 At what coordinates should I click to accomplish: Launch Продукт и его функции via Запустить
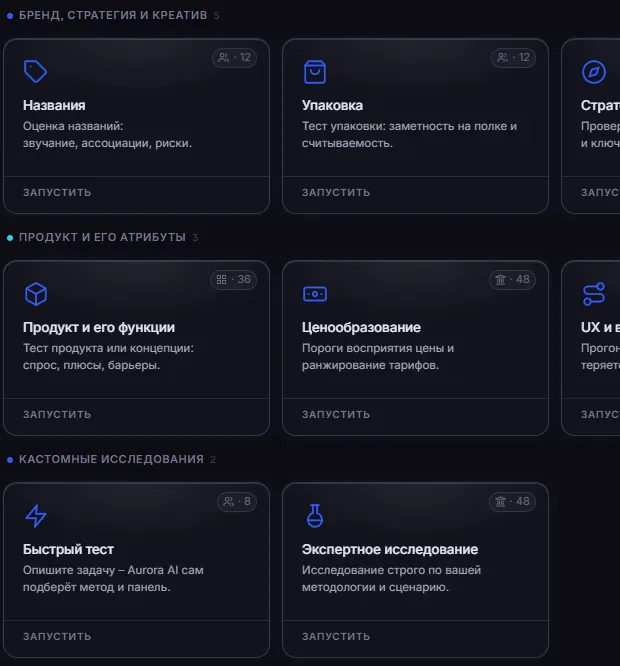57,415
